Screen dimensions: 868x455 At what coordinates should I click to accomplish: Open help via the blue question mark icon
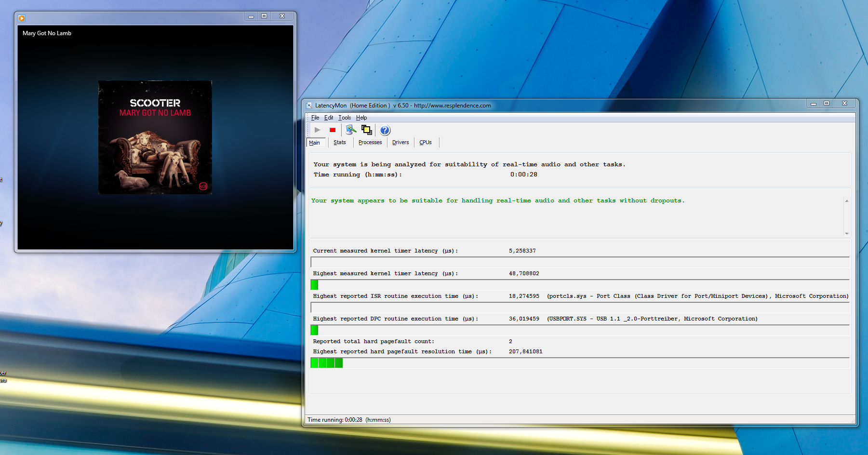coord(385,130)
